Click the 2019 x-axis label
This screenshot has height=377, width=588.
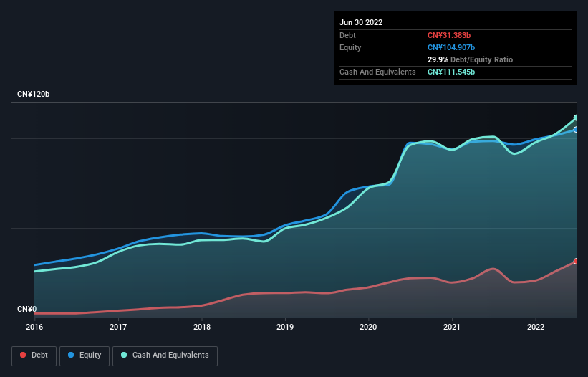pos(285,327)
